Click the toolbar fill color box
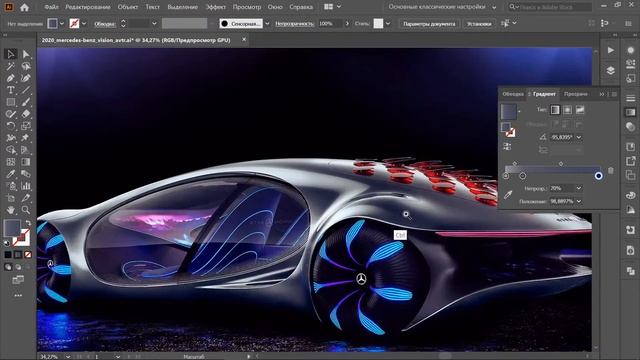 [x=12, y=228]
